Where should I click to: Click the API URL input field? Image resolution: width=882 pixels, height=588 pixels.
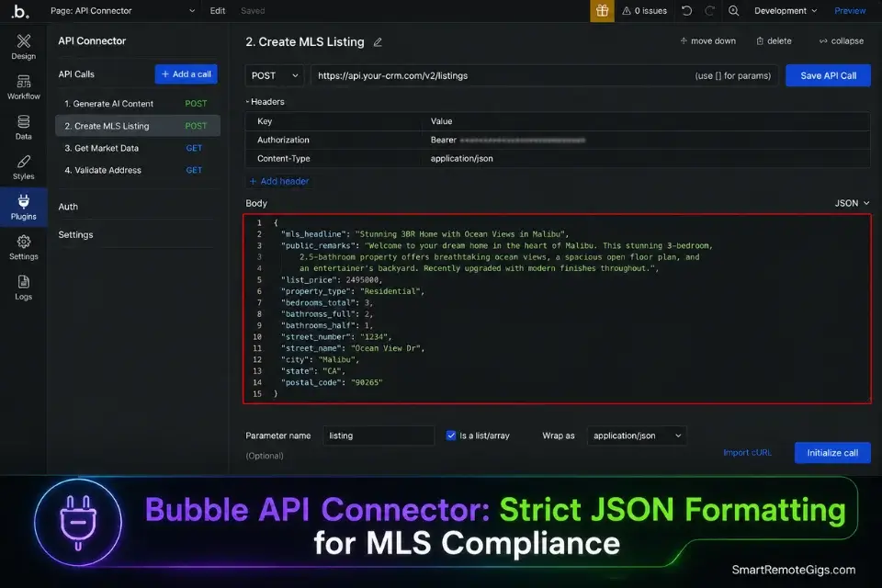point(545,75)
